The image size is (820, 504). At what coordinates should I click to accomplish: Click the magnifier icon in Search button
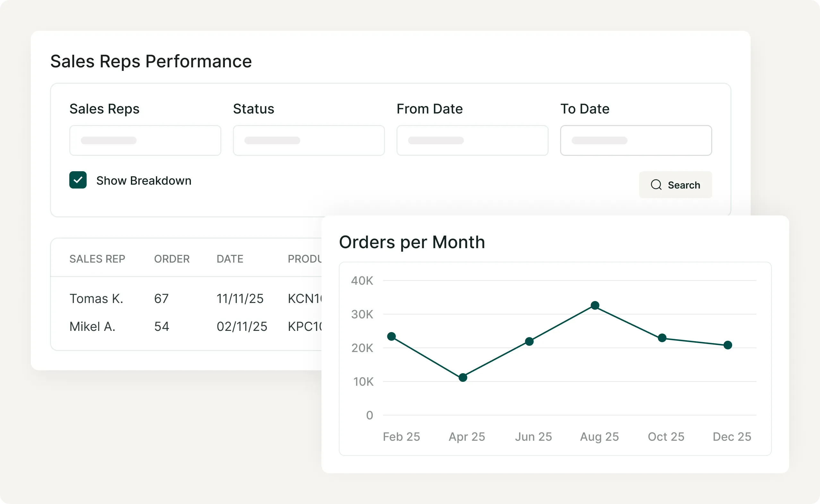tap(656, 185)
